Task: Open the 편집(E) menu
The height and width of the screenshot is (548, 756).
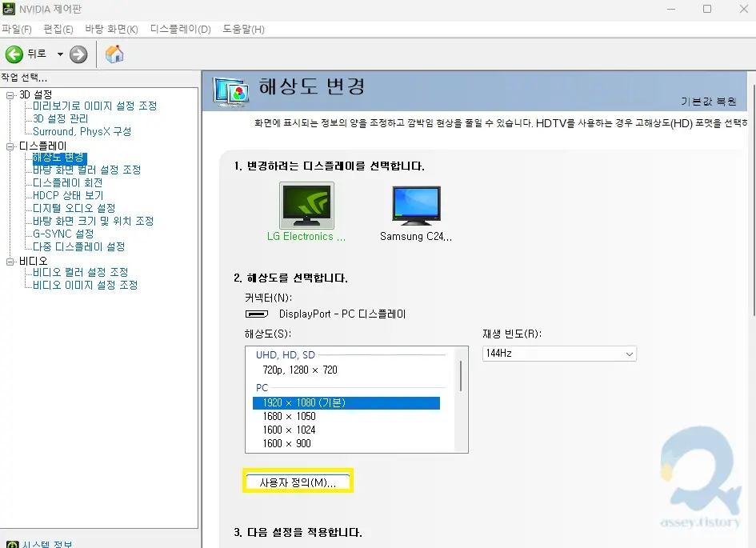Action: pyautogui.click(x=58, y=30)
